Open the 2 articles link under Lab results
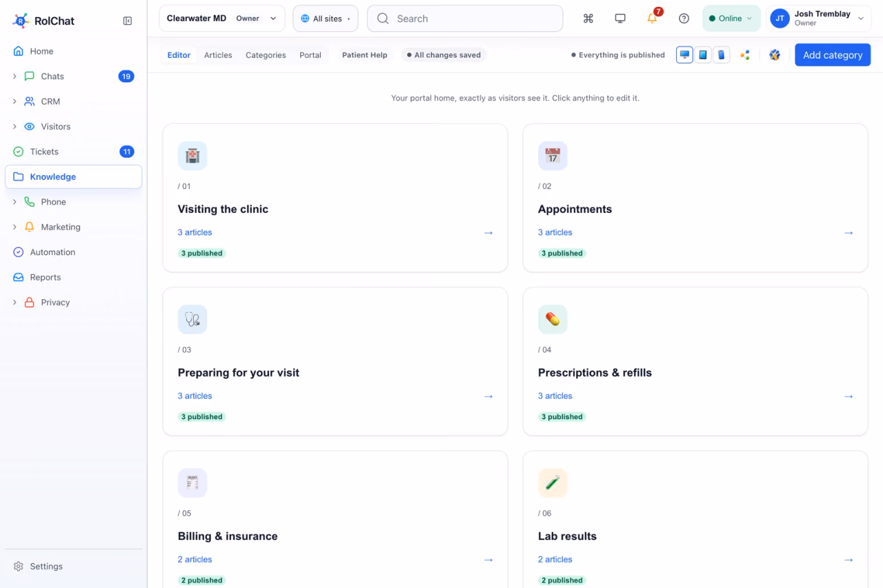Image resolution: width=883 pixels, height=588 pixels. click(555, 560)
